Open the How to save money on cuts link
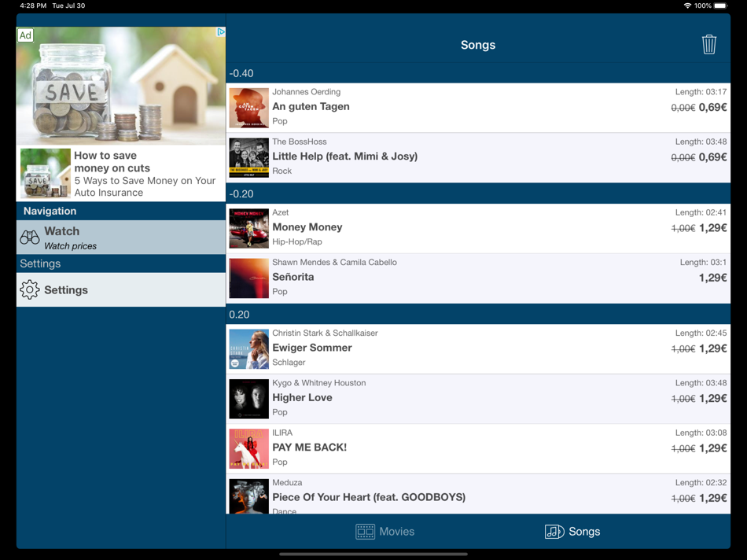 click(x=112, y=161)
